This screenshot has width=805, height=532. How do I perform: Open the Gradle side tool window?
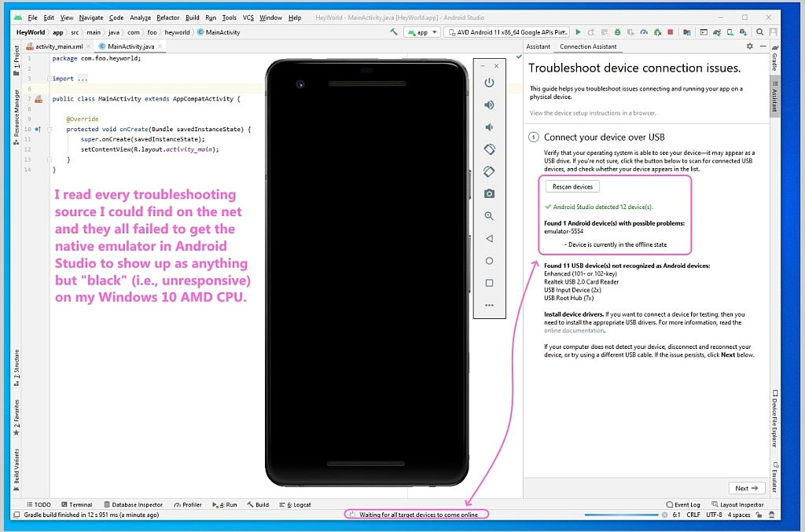pos(774,58)
